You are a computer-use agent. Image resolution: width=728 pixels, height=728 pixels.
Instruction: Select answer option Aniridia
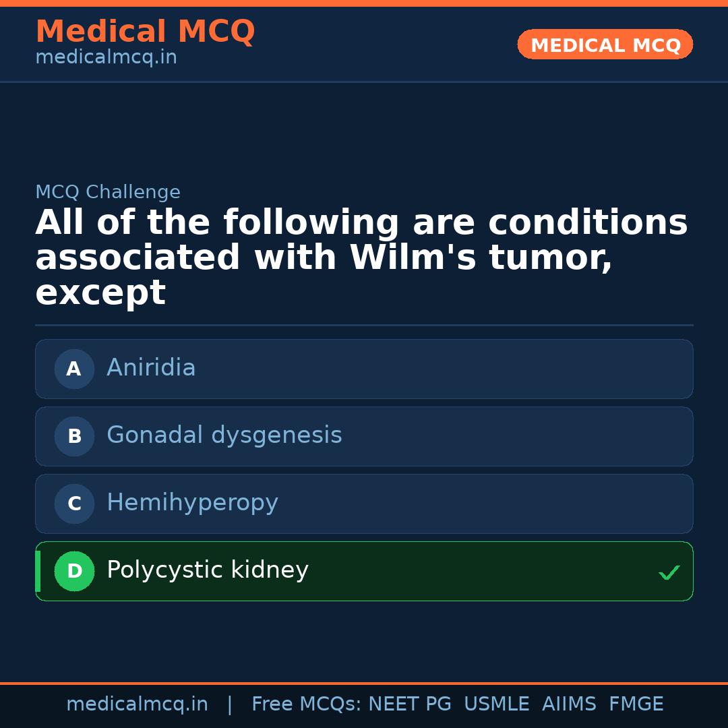[x=364, y=369]
